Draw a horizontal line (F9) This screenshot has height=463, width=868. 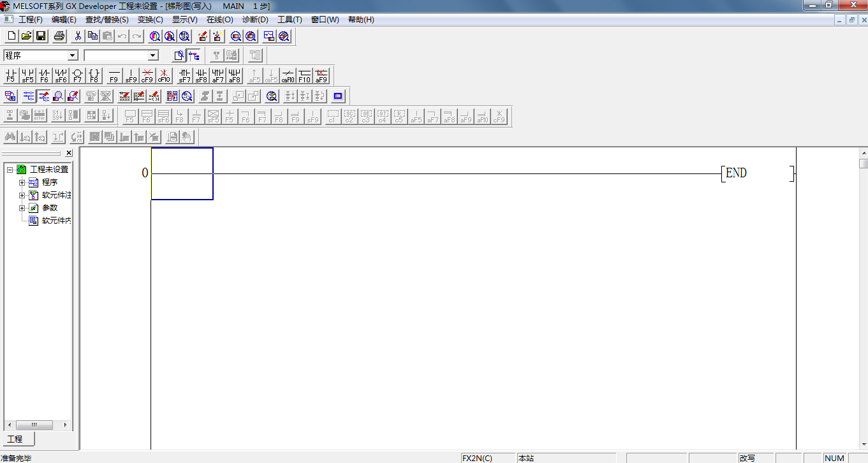pos(114,76)
